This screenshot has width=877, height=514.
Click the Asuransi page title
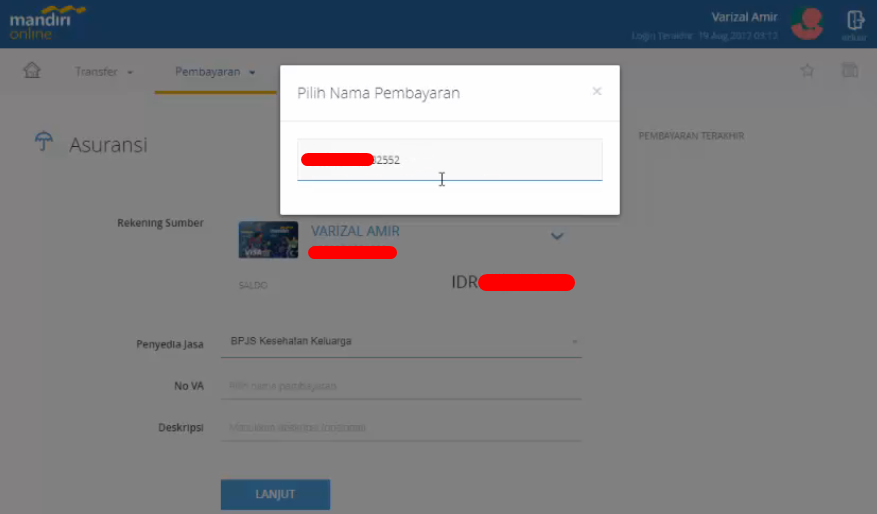click(109, 145)
